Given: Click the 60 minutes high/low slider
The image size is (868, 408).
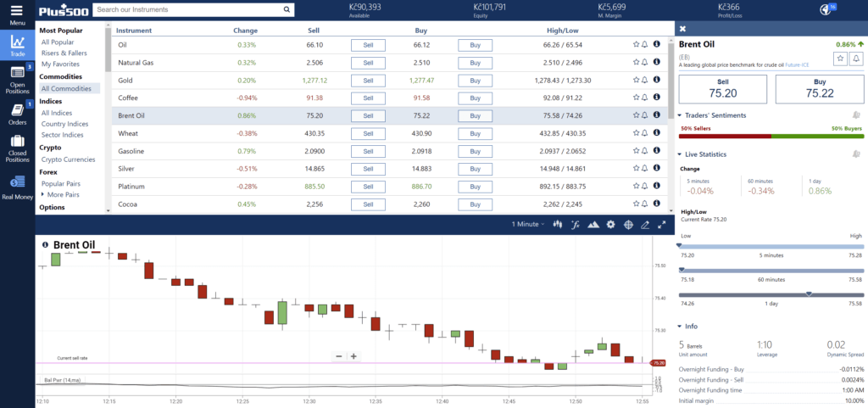Looking at the screenshot, I should point(771,270).
